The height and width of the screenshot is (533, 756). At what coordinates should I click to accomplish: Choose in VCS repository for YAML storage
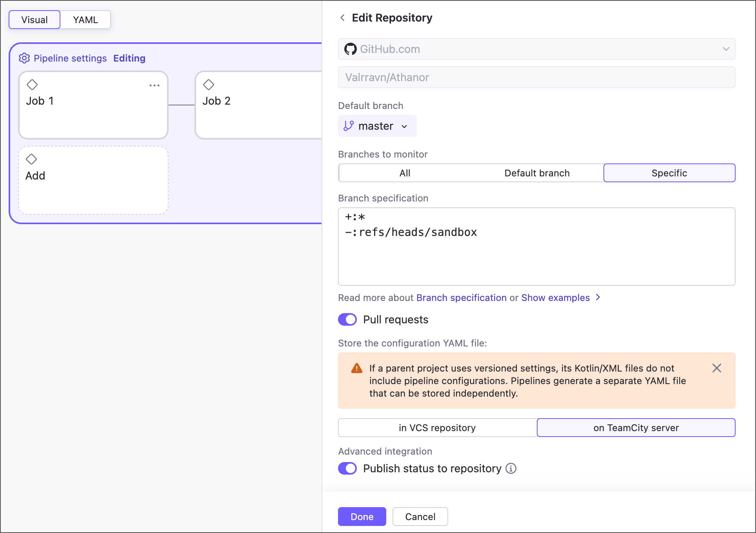point(437,428)
